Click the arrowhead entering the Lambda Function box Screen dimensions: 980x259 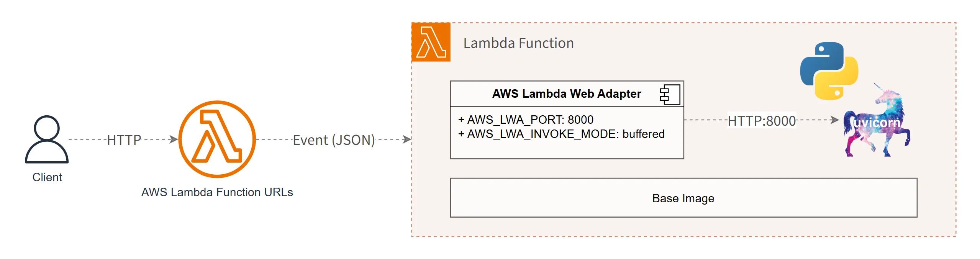tap(407, 139)
